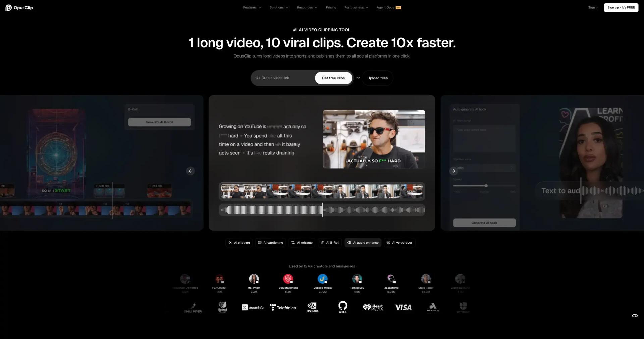Expand the Features dropdown menu

[x=252, y=7]
